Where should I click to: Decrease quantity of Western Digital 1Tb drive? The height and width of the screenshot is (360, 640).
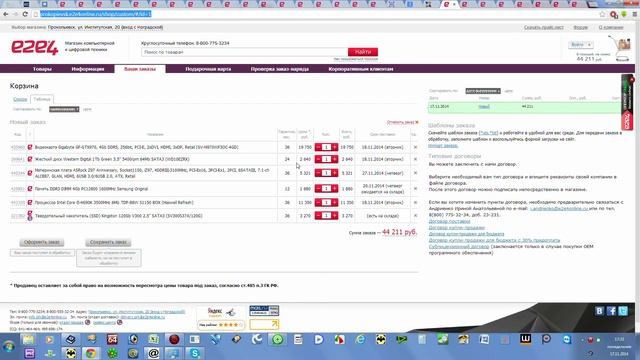318,159
